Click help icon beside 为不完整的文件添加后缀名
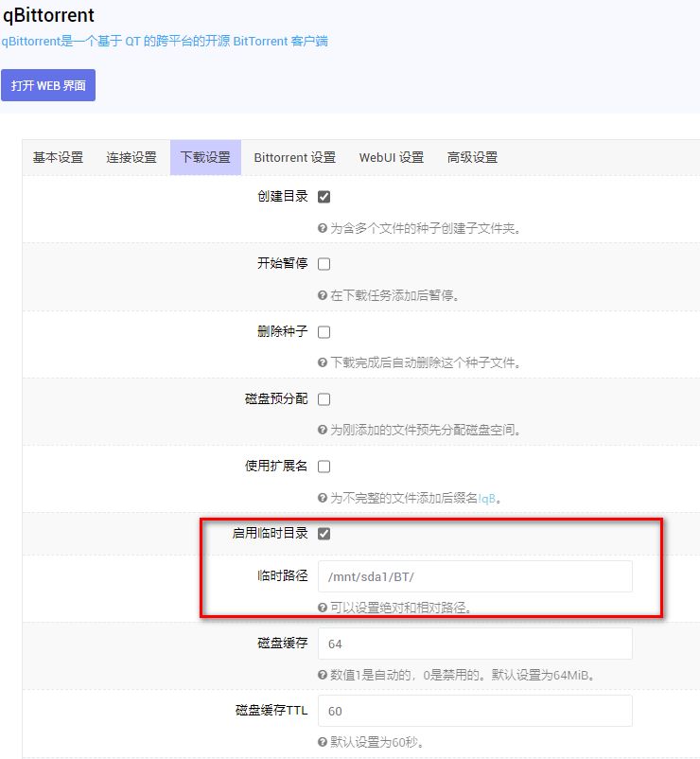700x759 pixels. [323, 498]
